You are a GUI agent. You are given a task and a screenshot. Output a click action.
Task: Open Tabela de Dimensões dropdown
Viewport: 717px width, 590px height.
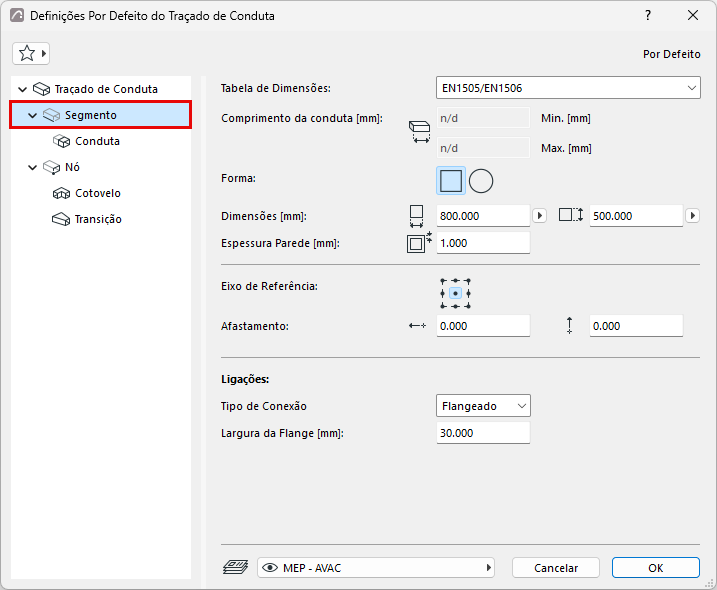pos(568,88)
